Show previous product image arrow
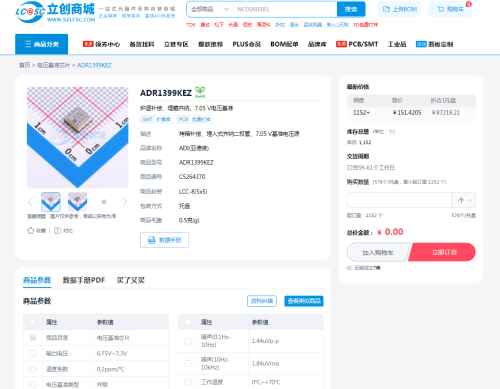500x389 pixels. pyautogui.click(x=30, y=202)
